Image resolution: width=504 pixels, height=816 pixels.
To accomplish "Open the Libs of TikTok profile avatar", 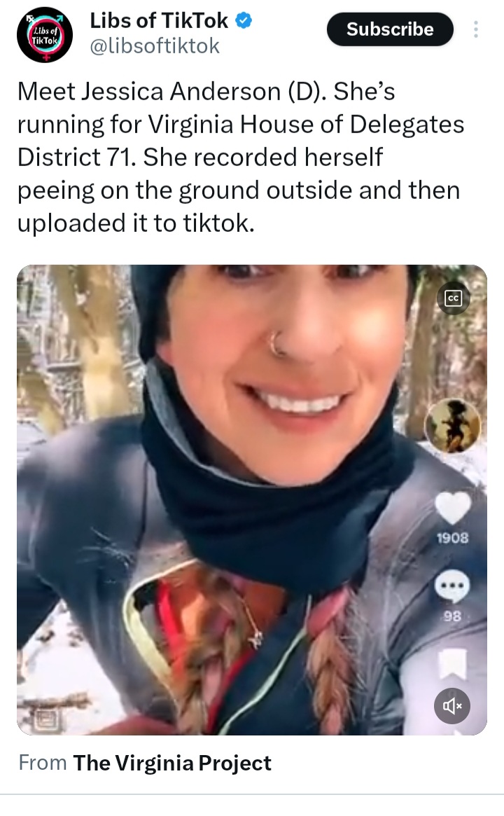I will pyautogui.click(x=45, y=35).
